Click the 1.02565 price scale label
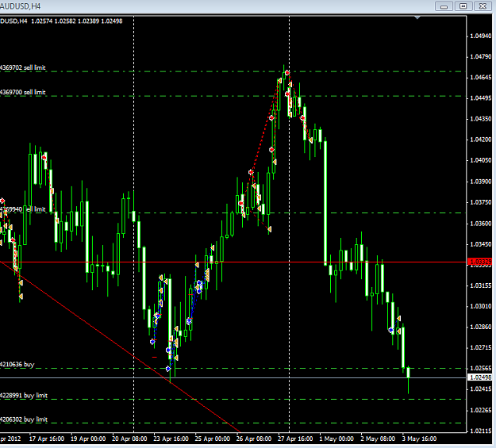This screenshot has height=448, width=496. click(x=481, y=369)
